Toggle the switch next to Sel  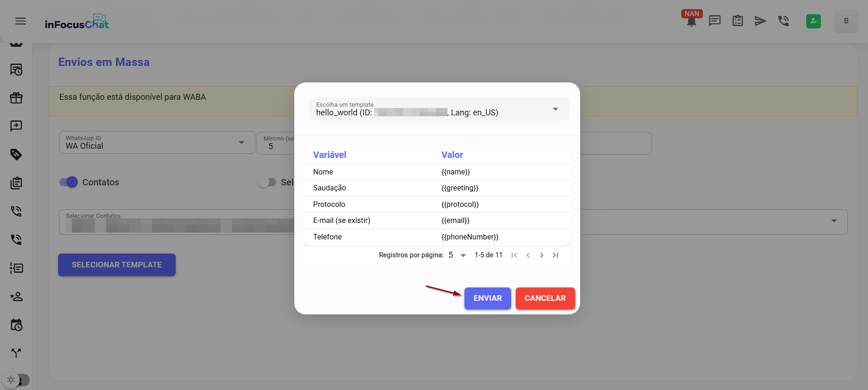pyautogui.click(x=267, y=182)
